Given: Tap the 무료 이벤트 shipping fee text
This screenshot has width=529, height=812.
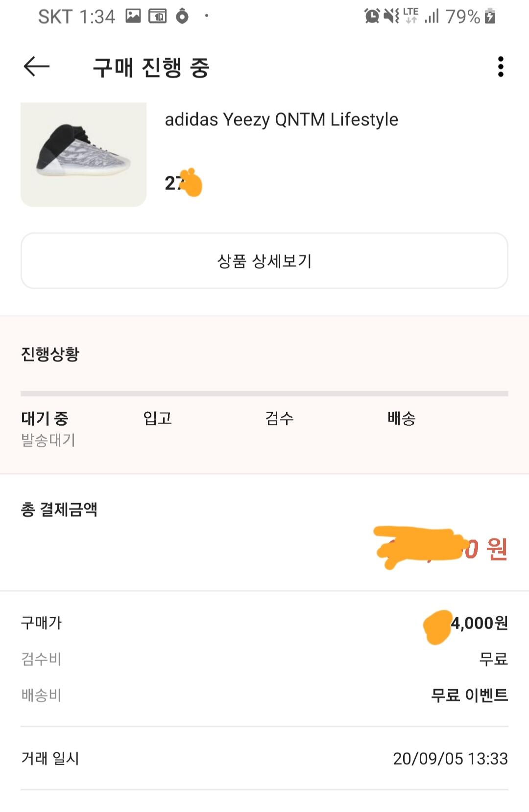Looking at the screenshot, I should [x=469, y=695].
